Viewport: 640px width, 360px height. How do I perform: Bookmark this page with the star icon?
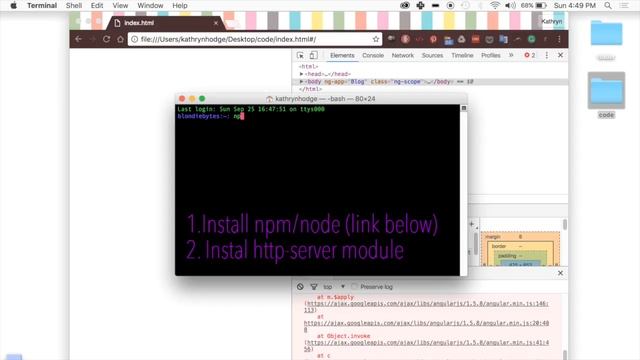tap(376, 39)
